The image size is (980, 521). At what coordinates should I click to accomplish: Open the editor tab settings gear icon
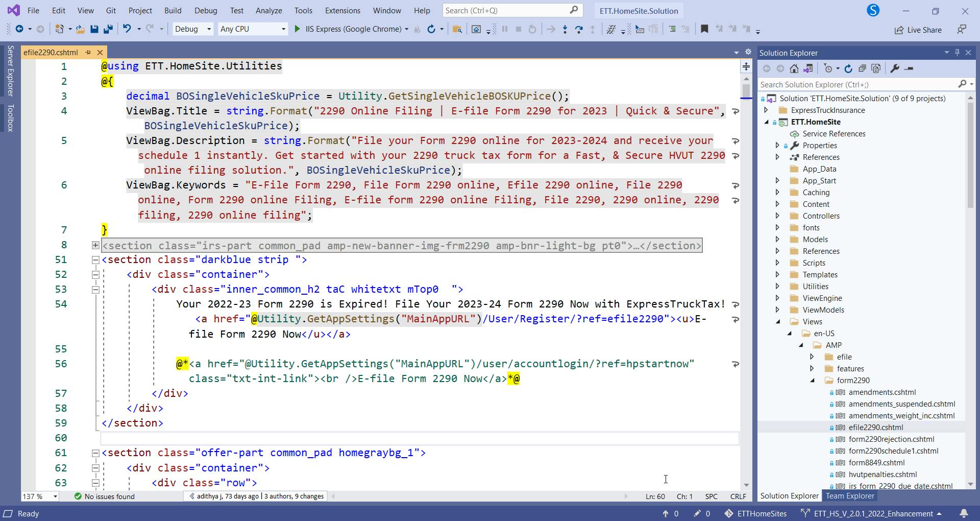[748, 52]
